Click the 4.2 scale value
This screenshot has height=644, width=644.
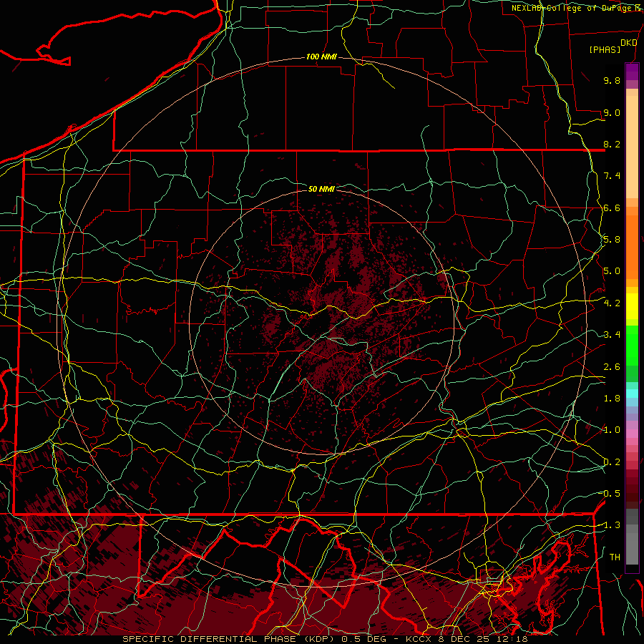(612, 303)
